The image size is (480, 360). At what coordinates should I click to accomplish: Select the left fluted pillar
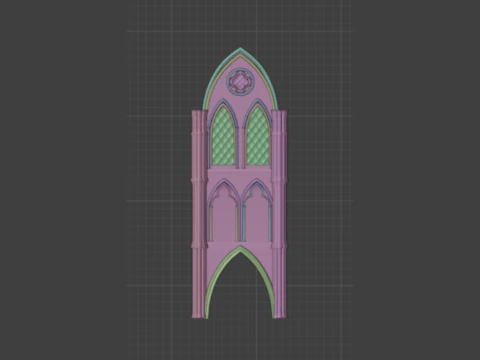point(200,214)
